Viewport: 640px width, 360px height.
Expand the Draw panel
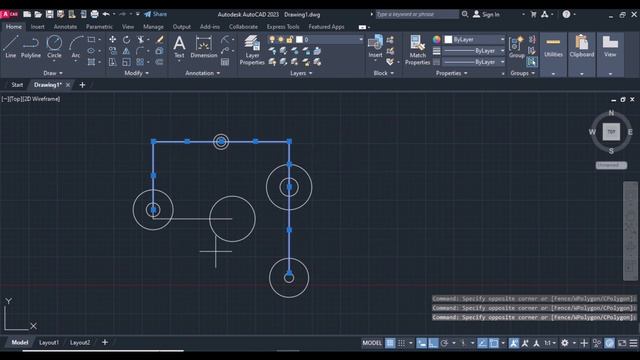[53, 73]
